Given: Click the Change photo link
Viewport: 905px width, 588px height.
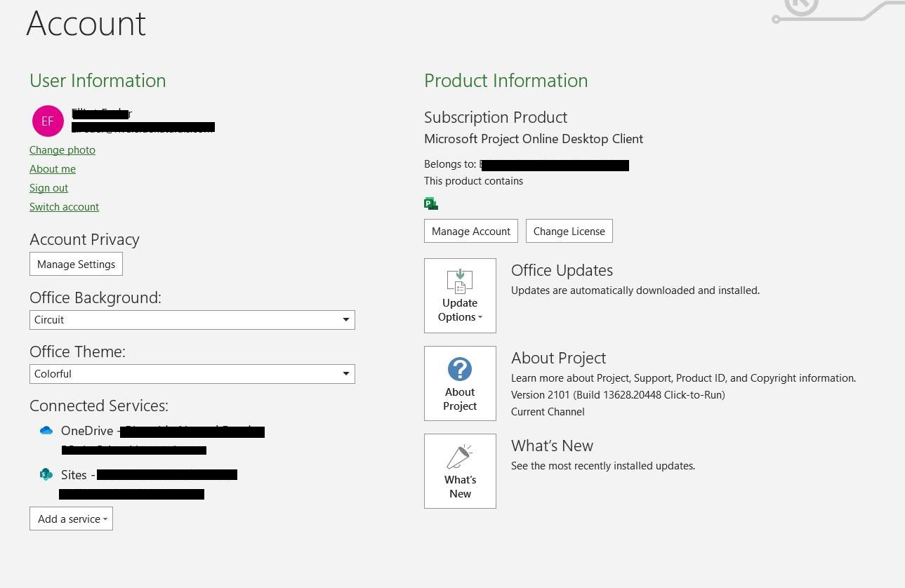Looking at the screenshot, I should click(x=62, y=149).
